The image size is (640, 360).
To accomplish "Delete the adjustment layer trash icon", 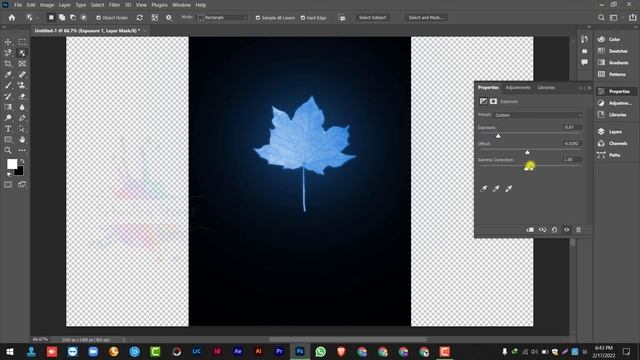I will (578, 230).
